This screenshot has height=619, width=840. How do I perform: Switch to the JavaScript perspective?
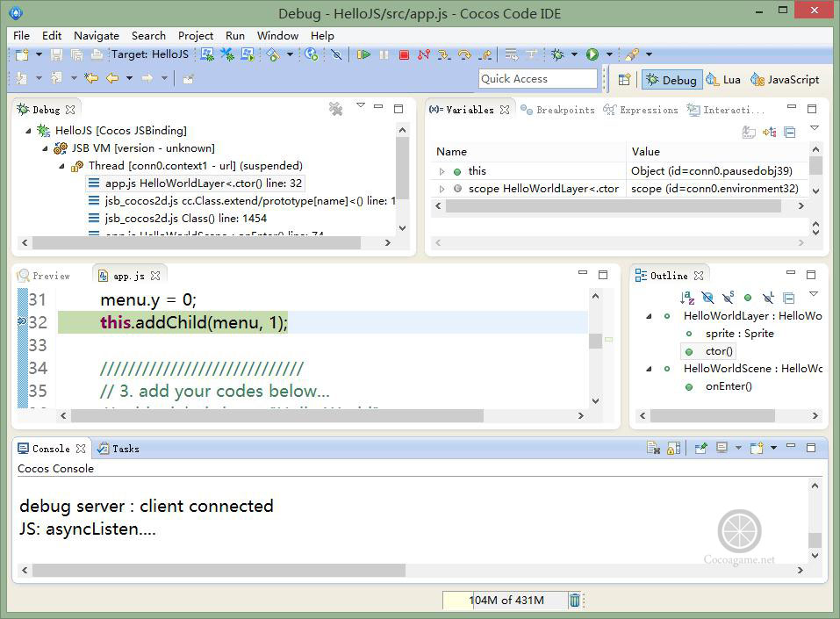coord(785,80)
